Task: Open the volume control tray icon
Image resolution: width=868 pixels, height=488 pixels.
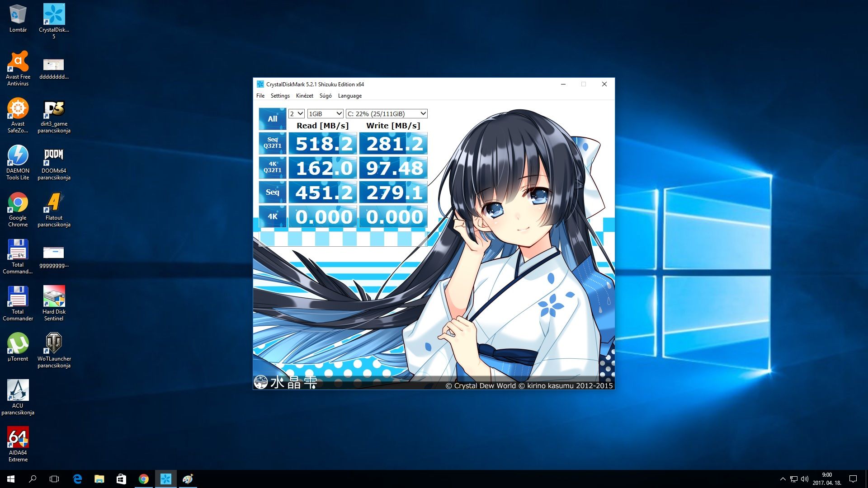Action: point(805,479)
